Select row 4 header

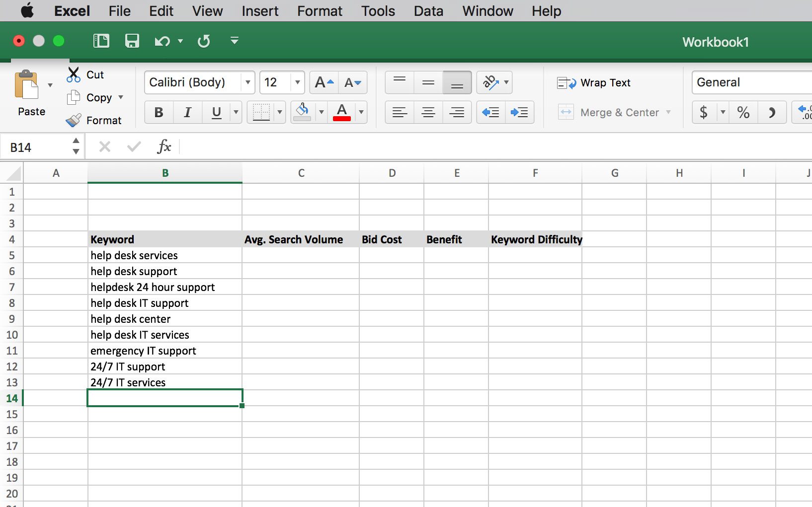(x=12, y=239)
